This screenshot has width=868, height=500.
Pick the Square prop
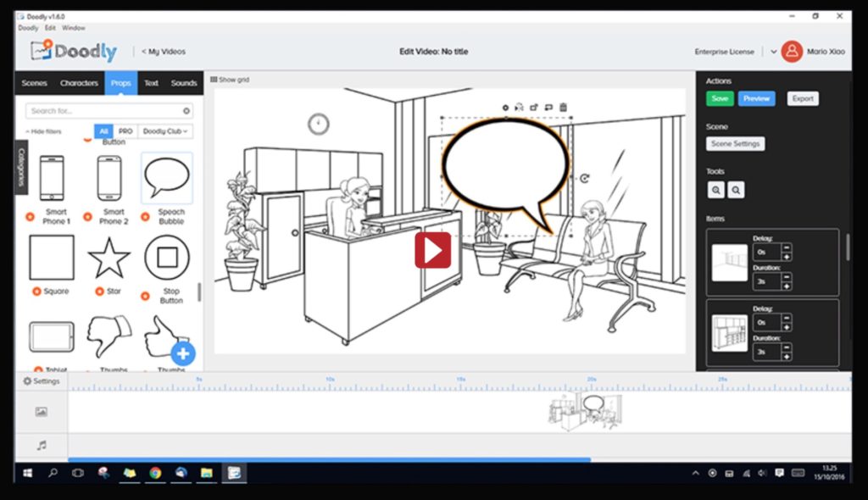point(52,258)
